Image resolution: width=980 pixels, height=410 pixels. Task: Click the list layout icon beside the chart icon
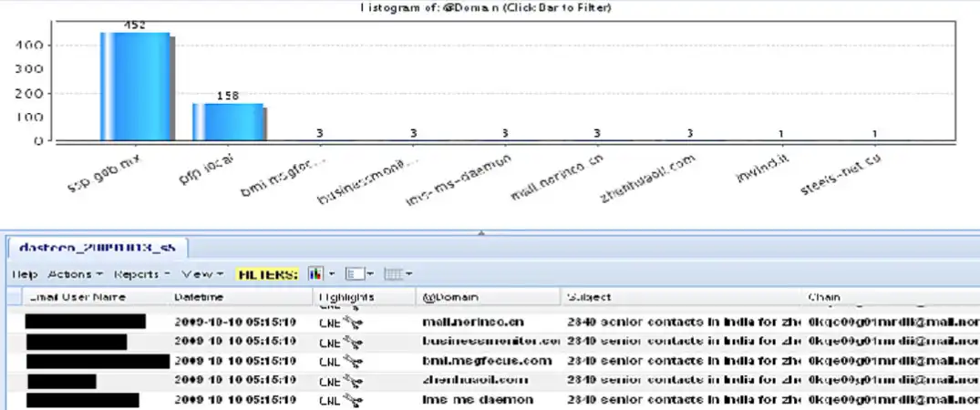pos(355,273)
